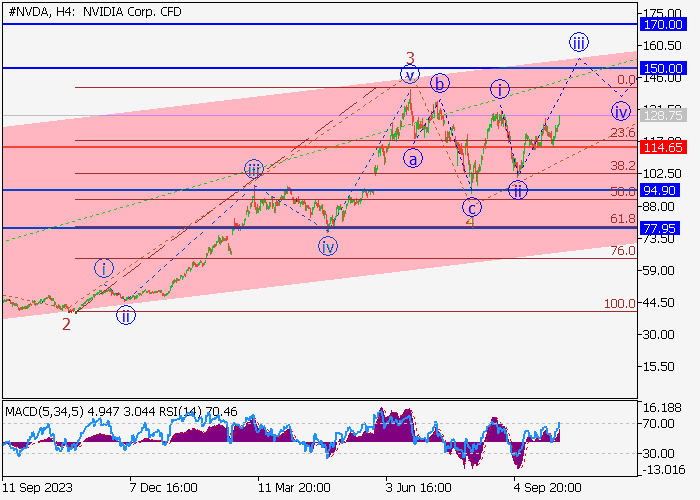
Task: Select the circled wave b marker
Action: 440,83
